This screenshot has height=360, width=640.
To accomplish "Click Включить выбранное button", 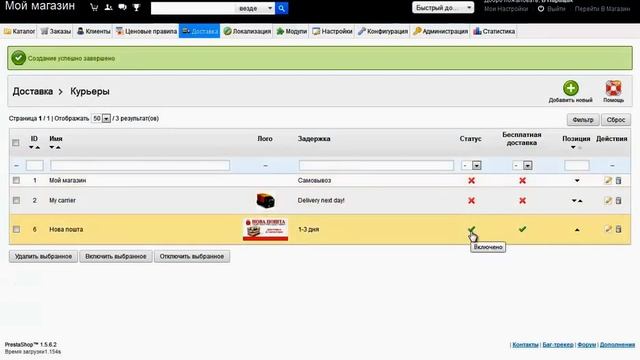I will pos(116,256).
